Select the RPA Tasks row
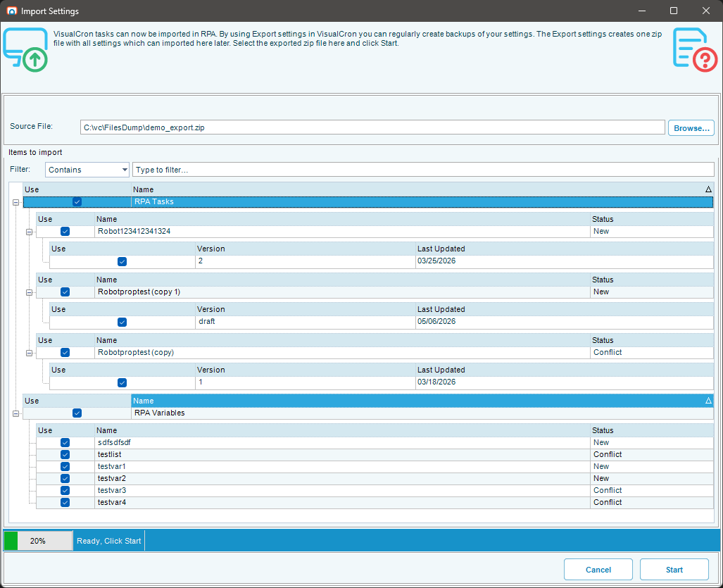 (368, 201)
